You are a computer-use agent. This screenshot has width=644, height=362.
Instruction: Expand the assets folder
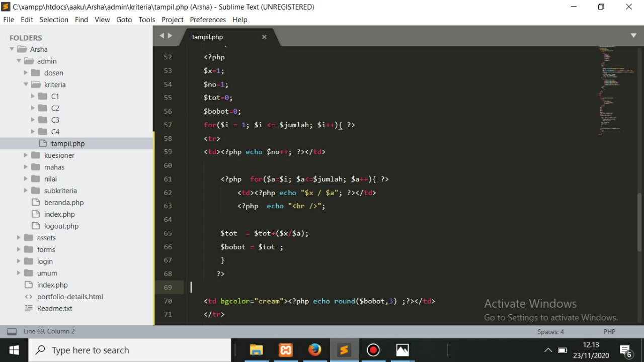[x=19, y=238]
